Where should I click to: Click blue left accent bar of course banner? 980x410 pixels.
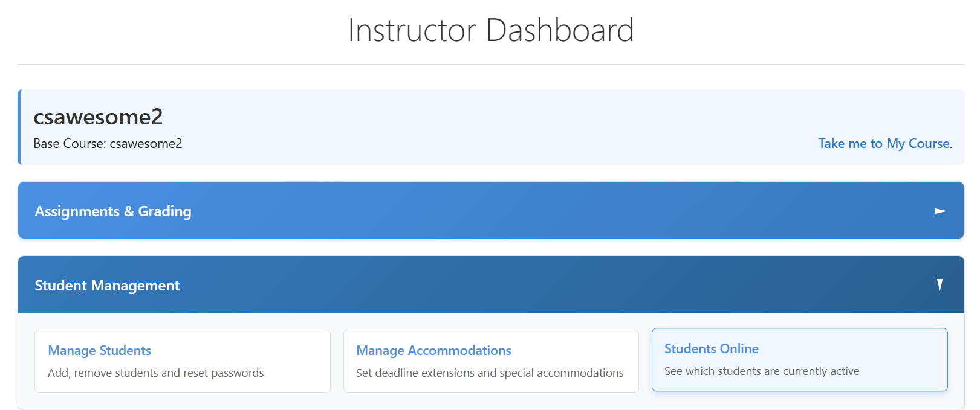click(19, 127)
